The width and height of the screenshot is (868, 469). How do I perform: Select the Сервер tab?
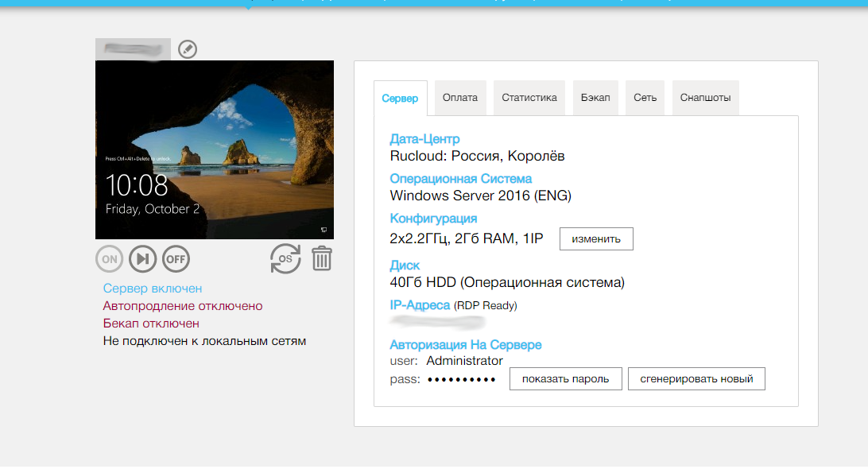[401, 98]
